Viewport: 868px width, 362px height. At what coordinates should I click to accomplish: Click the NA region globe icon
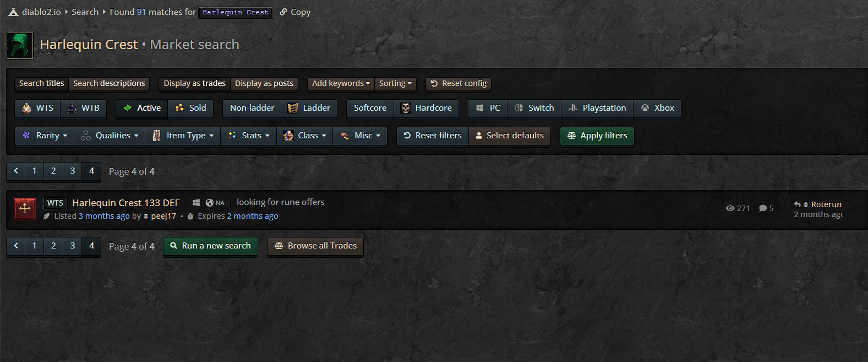pos(209,203)
